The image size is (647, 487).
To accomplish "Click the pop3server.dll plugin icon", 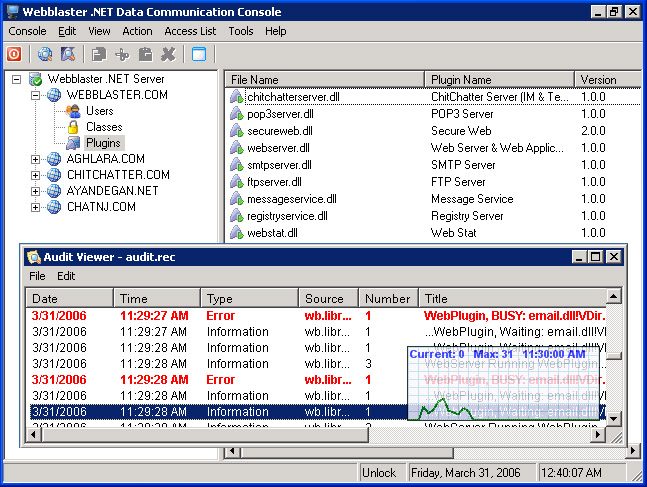I will 237,114.
